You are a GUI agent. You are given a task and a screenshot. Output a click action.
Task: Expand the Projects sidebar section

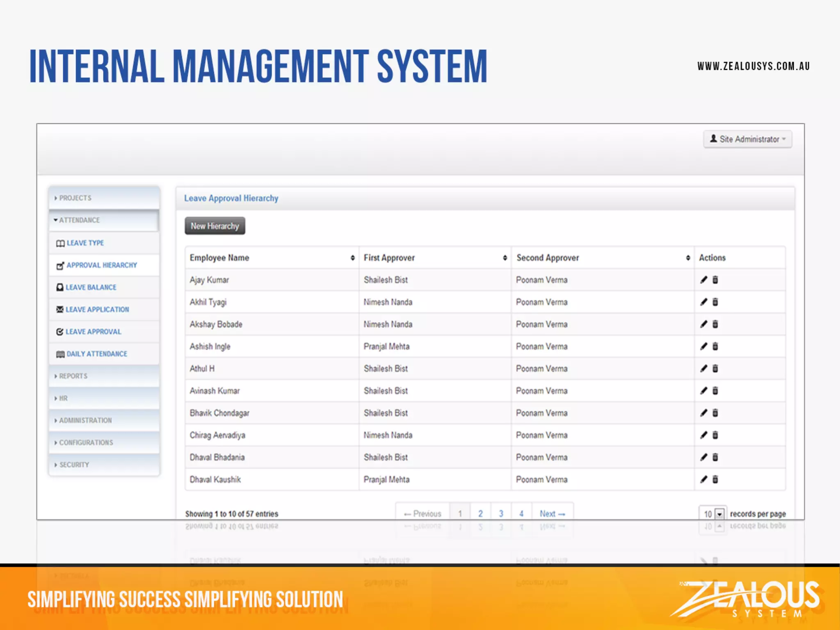(x=75, y=198)
